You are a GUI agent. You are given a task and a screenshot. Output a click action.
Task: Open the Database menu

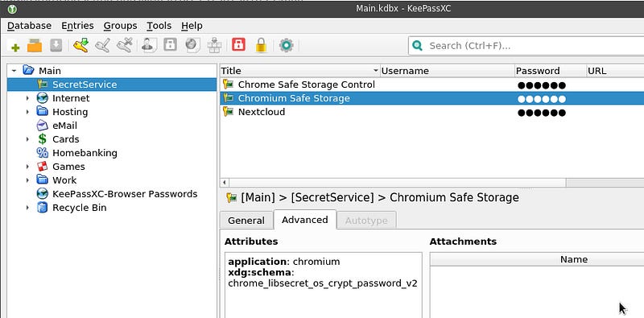point(29,26)
